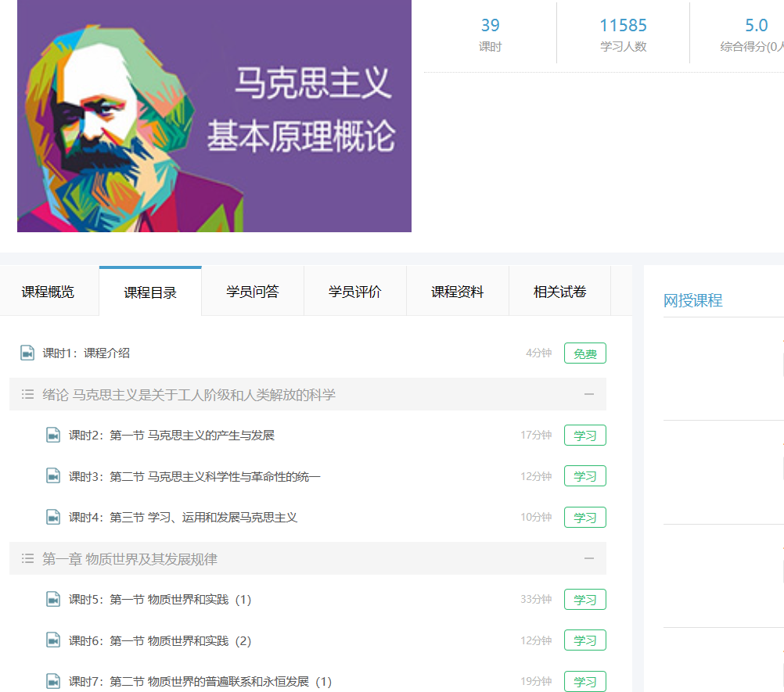Image resolution: width=784 pixels, height=692 pixels.
Task: Open the 学员问答 tab
Action: point(253,292)
